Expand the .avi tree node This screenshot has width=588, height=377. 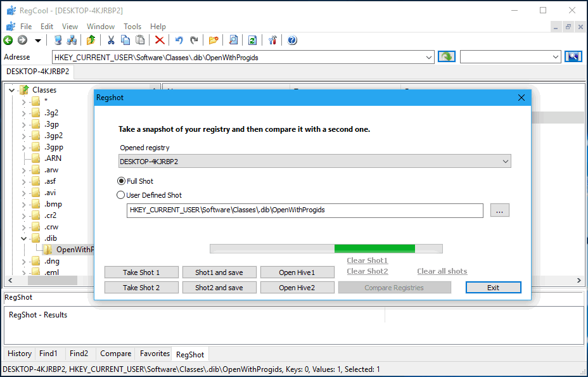click(23, 193)
